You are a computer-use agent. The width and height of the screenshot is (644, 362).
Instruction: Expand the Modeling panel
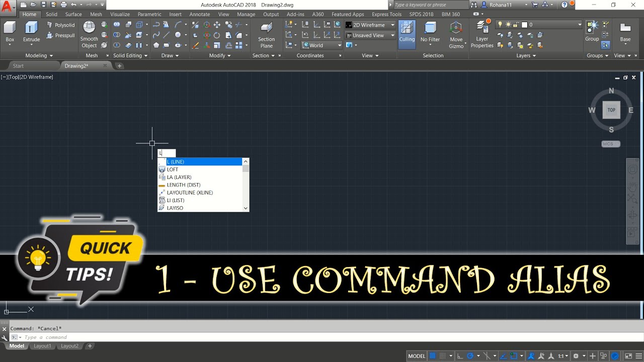tap(39, 56)
